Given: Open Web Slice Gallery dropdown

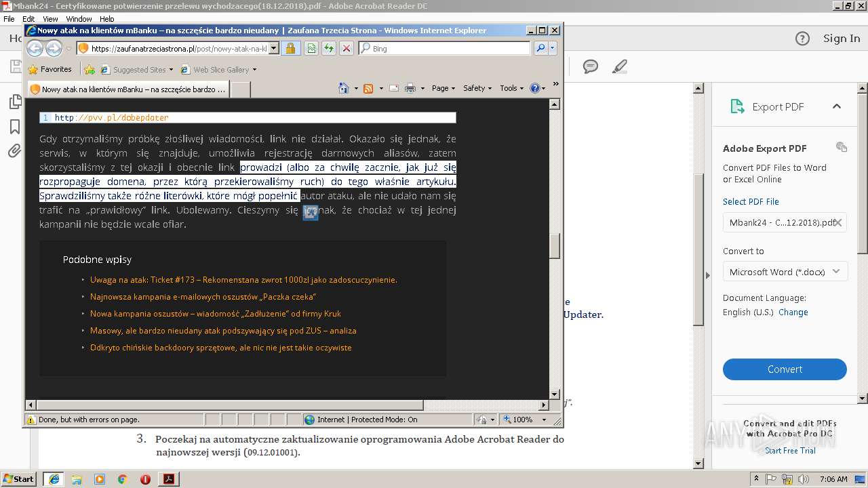Looking at the screenshot, I should [x=254, y=69].
